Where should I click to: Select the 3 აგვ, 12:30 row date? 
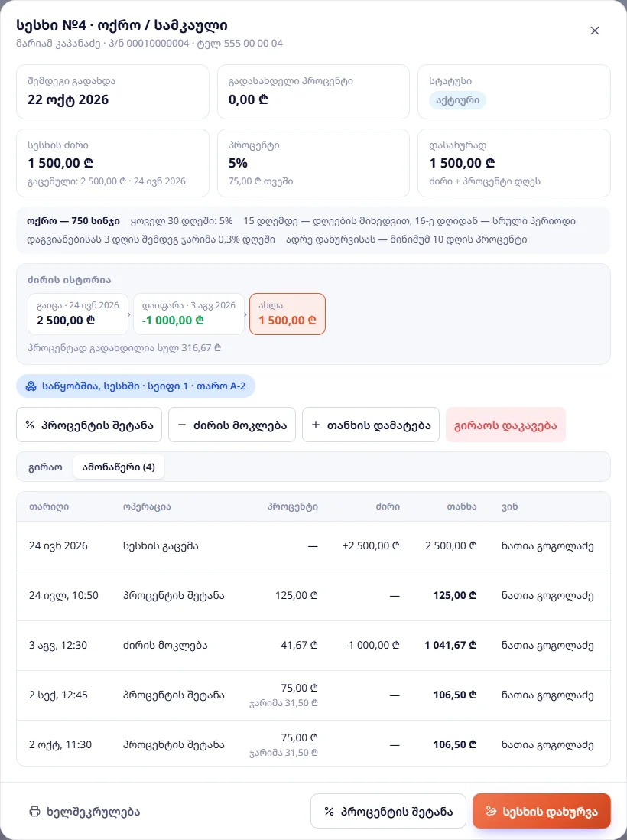58,646
